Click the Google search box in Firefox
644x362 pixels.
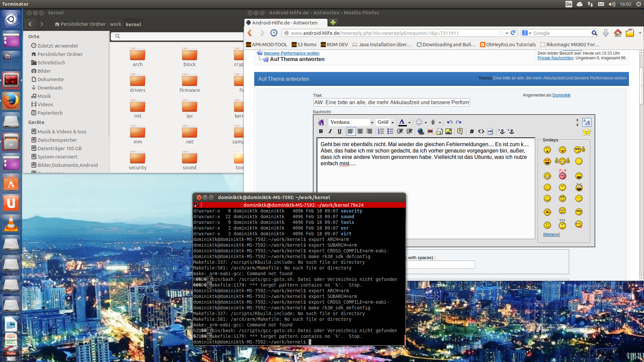[x=561, y=33]
